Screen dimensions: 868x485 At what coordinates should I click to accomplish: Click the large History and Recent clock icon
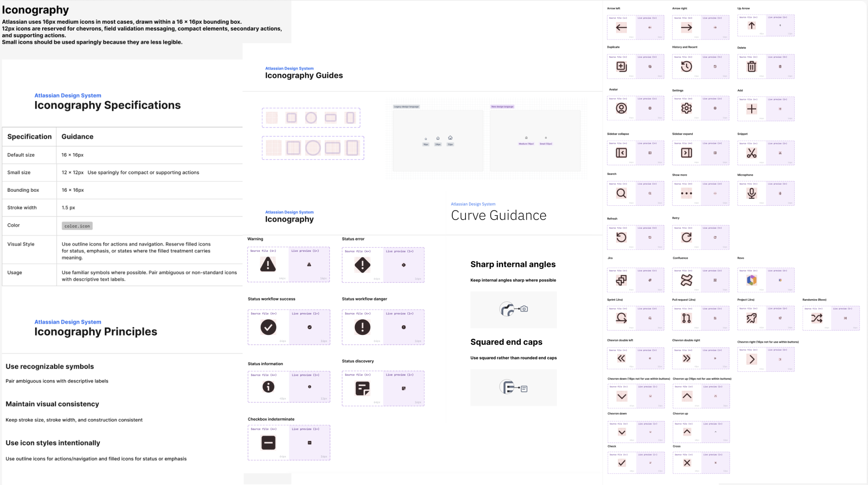(x=686, y=66)
